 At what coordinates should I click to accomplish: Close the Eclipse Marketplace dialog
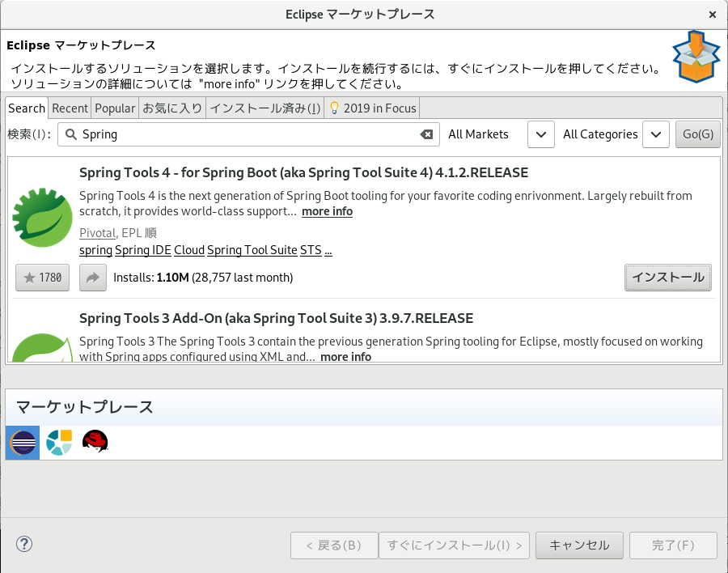pyautogui.click(x=712, y=15)
